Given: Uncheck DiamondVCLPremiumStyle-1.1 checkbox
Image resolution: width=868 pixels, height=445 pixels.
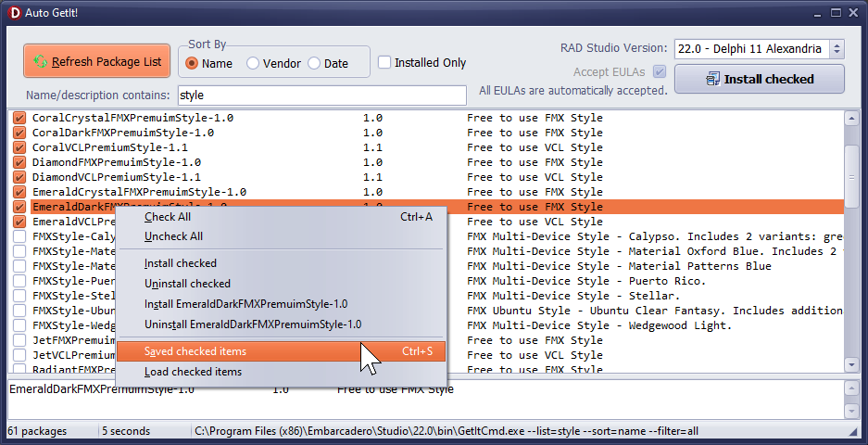Looking at the screenshot, I should coord(19,177).
